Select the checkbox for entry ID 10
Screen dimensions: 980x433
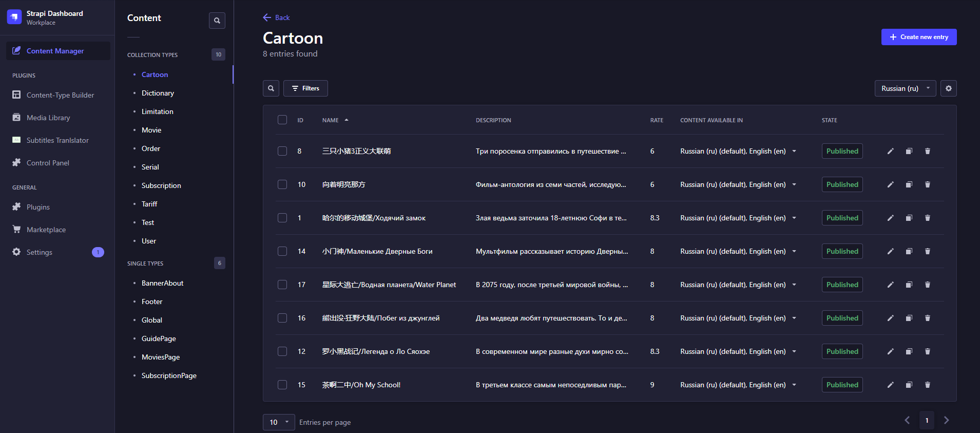click(282, 184)
